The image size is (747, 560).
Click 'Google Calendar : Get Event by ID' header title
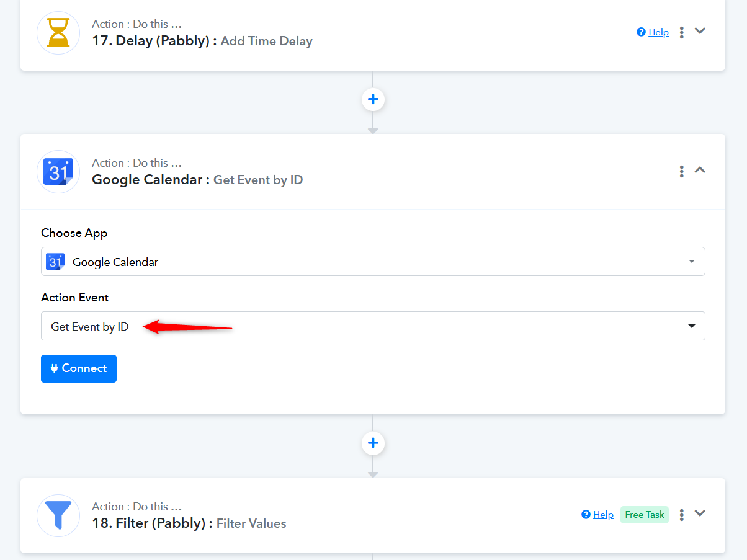197,180
